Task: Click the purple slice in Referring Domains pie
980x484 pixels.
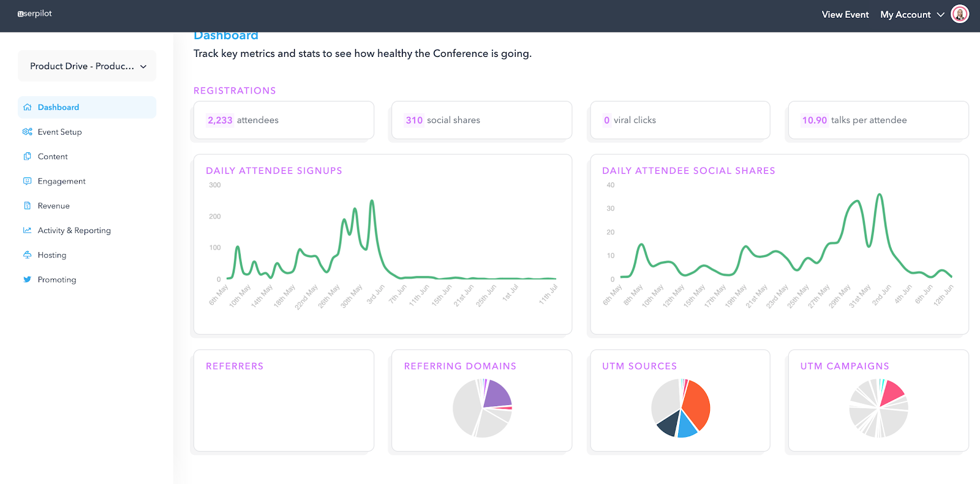Action: coord(497,394)
